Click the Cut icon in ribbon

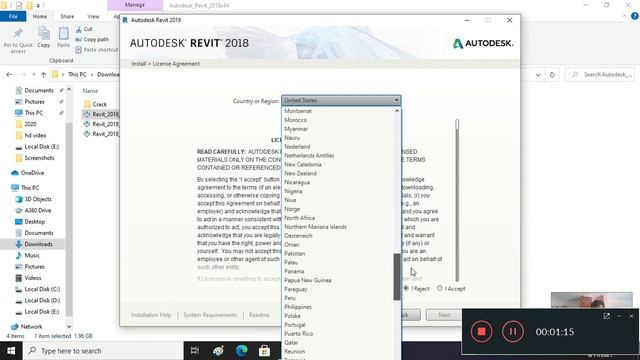[x=84, y=29]
